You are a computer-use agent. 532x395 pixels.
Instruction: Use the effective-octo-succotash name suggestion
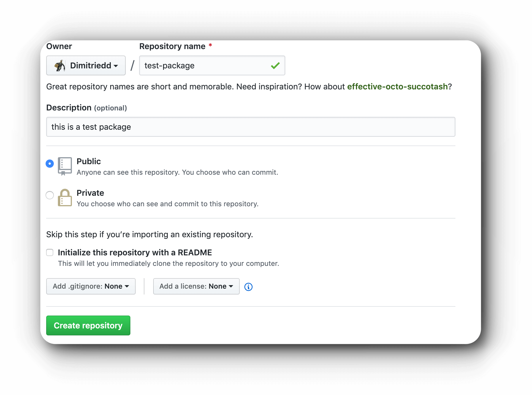click(398, 86)
